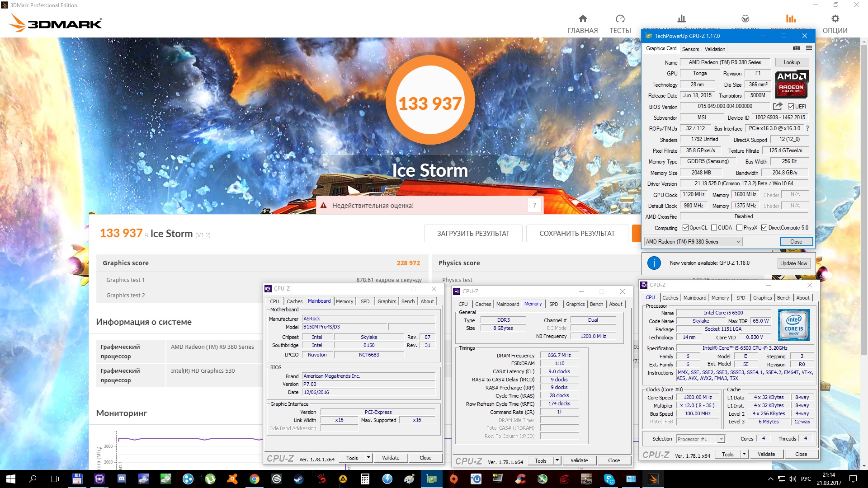This screenshot has height=488, width=868.
Task: Open the Graphics tab in the rightmost CPU-Z window
Action: 762,298
